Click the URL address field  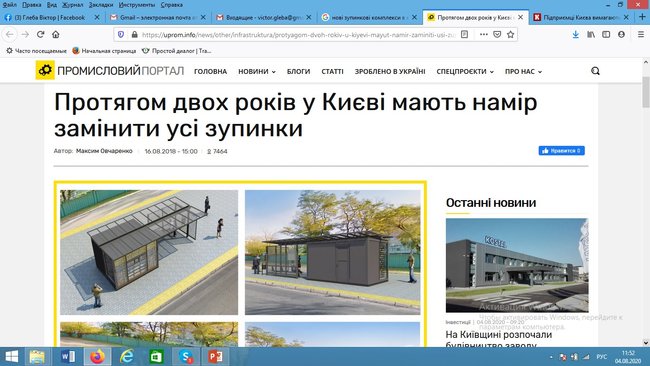298,34
